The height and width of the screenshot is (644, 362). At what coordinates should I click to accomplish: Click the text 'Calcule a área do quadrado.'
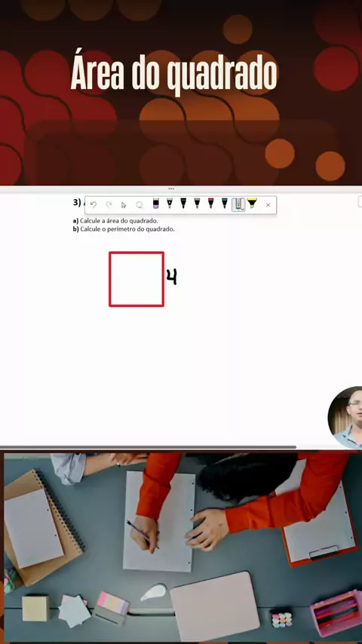pos(119,221)
